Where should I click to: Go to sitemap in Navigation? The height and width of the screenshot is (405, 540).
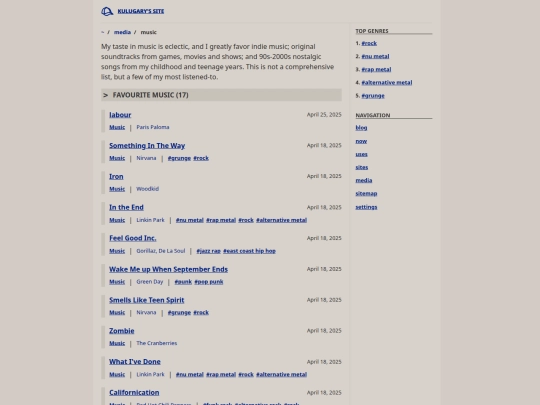pyautogui.click(x=366, y=193)
